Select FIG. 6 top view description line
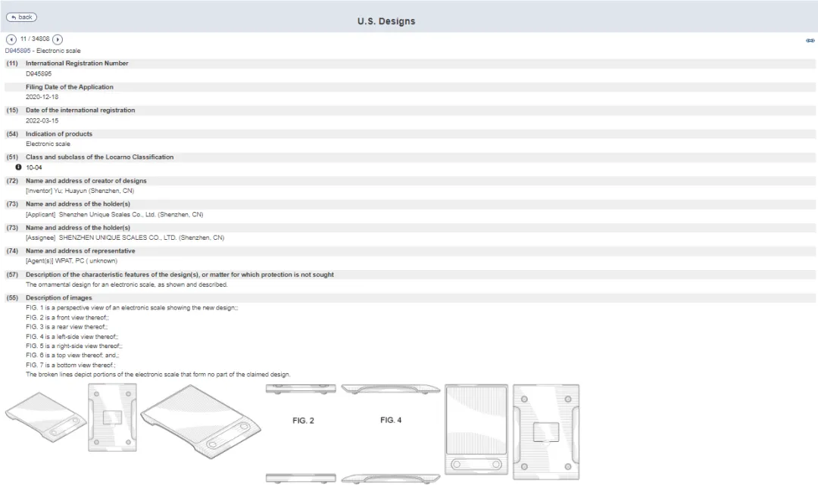The width and height of the screenshot is (818, 504). (73, 356)
